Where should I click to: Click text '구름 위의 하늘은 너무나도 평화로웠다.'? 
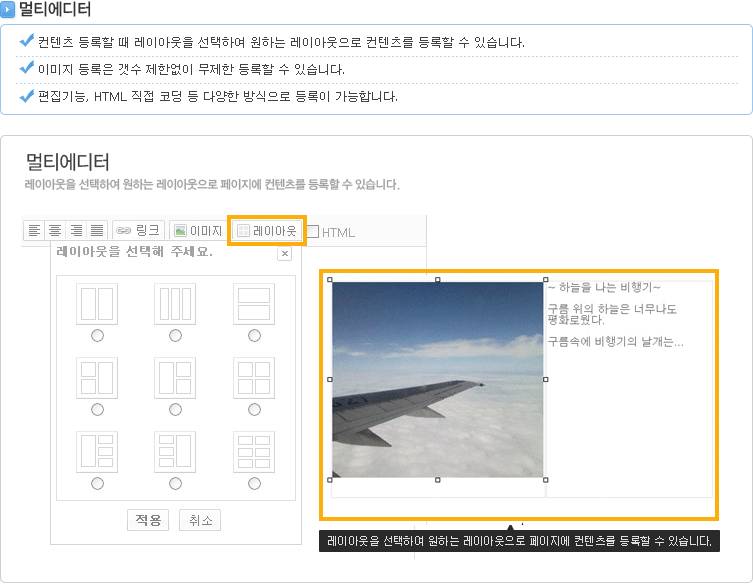[x=612, y=314]
